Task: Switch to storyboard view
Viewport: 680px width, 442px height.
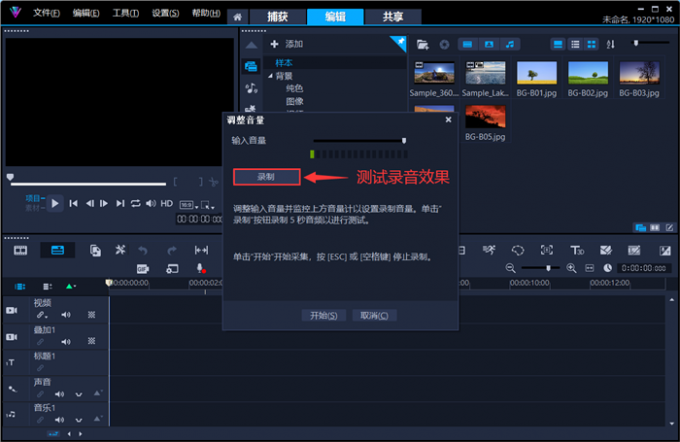Action: click(20, 250)
